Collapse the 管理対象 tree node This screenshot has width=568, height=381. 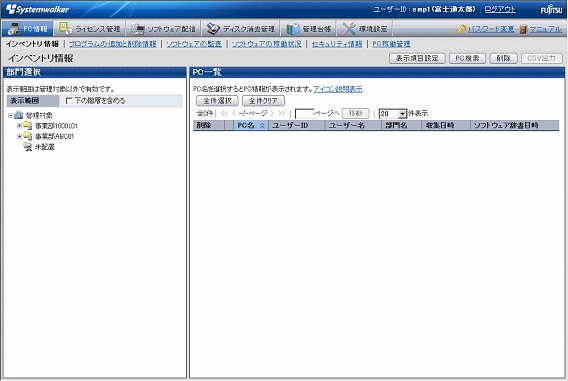pyautogui.click(x=10, y=116)
